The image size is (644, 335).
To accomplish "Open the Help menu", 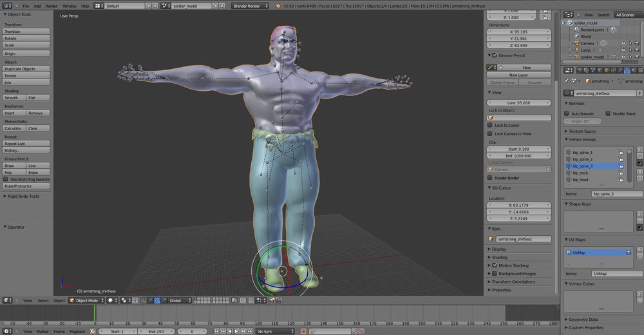I will (85, 6).
